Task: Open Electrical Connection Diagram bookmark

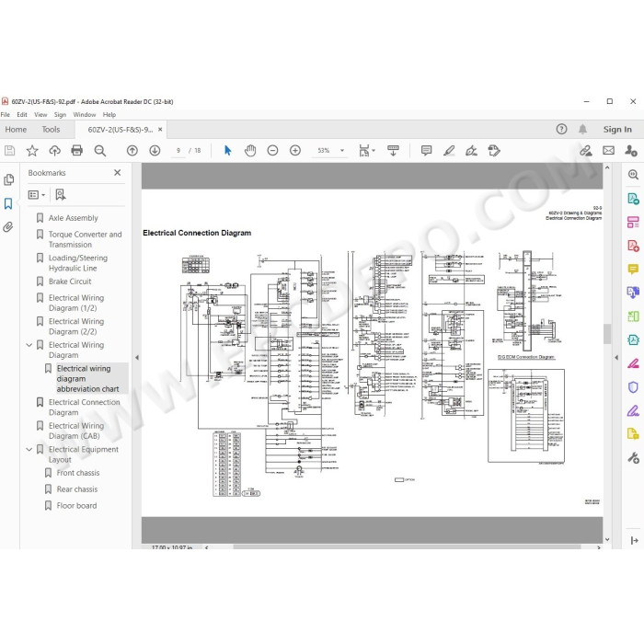Action: tap(85, 407)
